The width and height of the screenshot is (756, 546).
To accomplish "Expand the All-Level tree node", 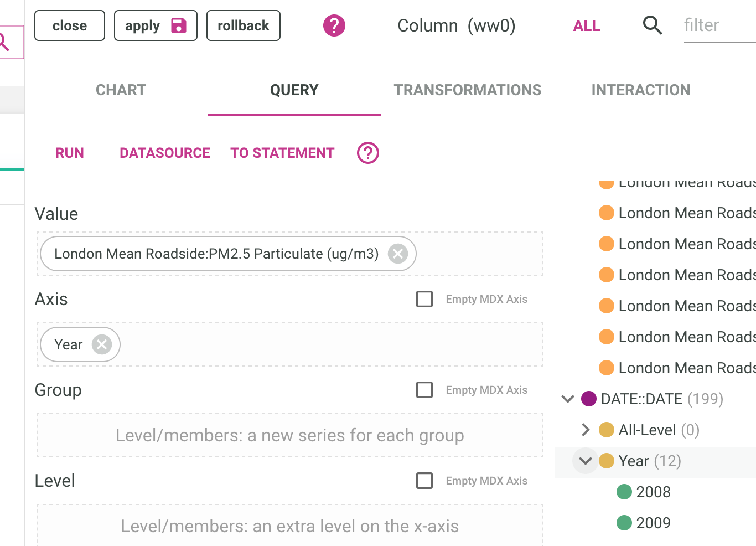I will [585, 429].
